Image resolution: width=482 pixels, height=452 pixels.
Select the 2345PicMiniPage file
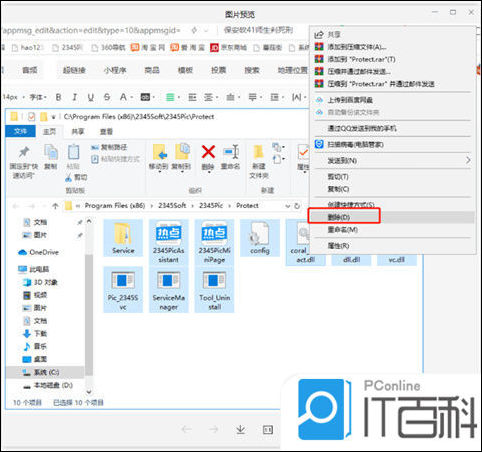[x=214, y=242]
